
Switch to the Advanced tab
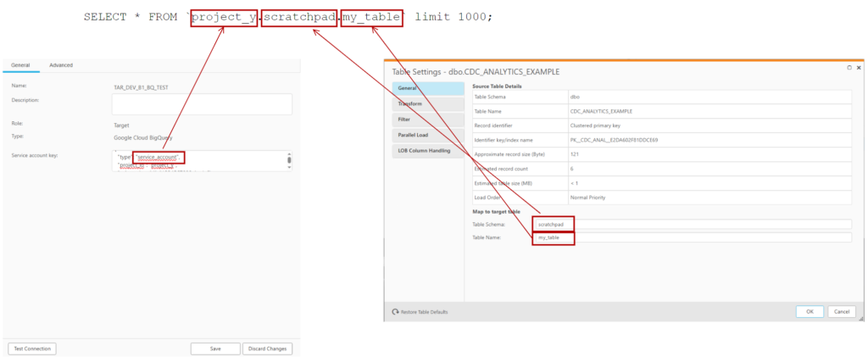(61, 65)
